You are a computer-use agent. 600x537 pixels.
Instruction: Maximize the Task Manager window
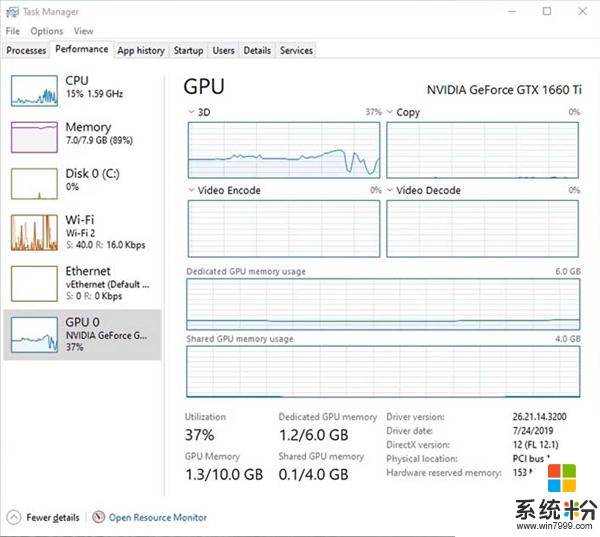pyautogui.click(x=547, y=11)
